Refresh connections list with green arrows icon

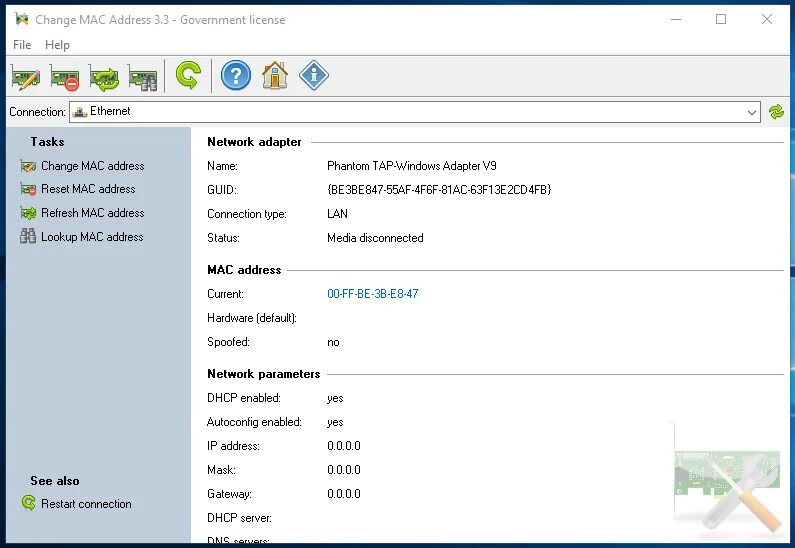(776, 112)
